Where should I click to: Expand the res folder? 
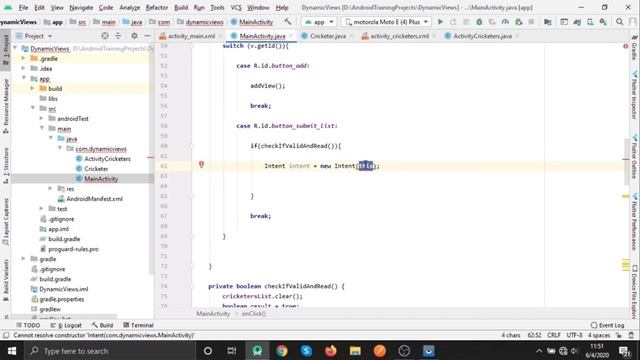tap(51, 189)
